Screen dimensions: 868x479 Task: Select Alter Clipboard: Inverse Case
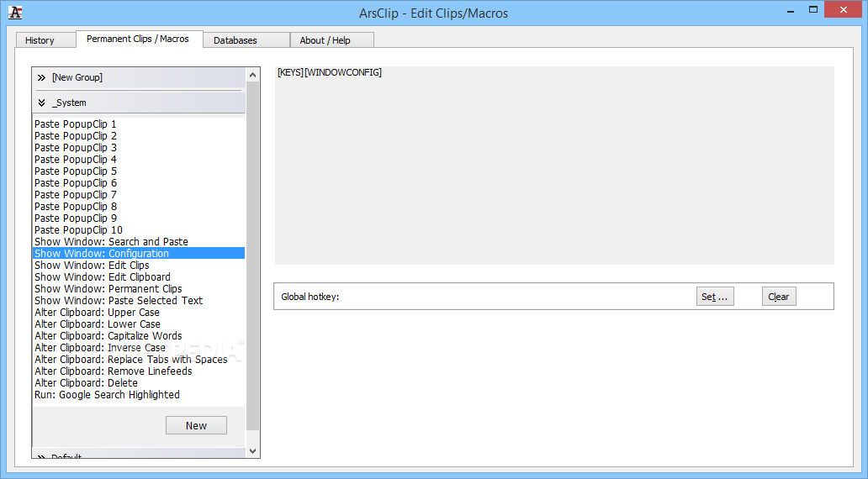tap(139, 347)
